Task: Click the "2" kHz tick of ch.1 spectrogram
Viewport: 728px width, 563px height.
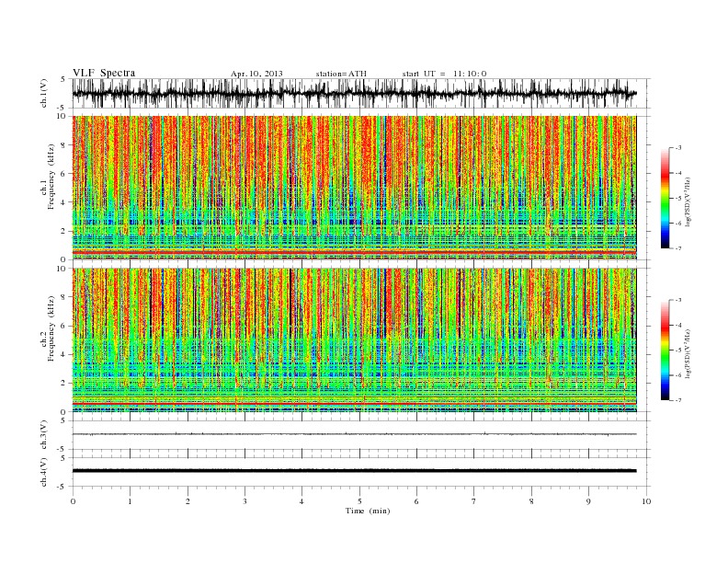Action: 64,231
